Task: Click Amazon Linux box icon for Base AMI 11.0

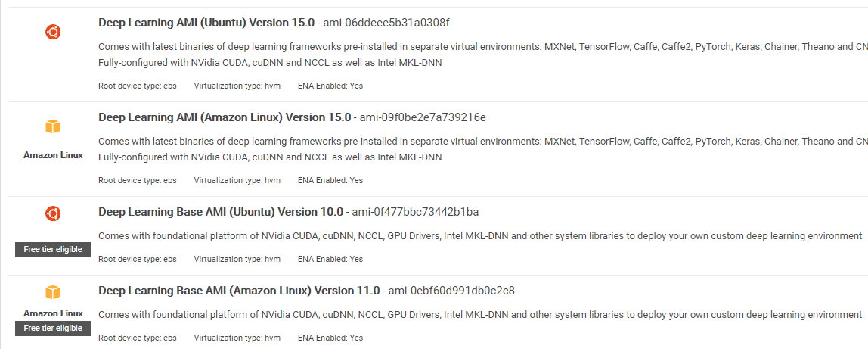Action: (x=53, y=292)
